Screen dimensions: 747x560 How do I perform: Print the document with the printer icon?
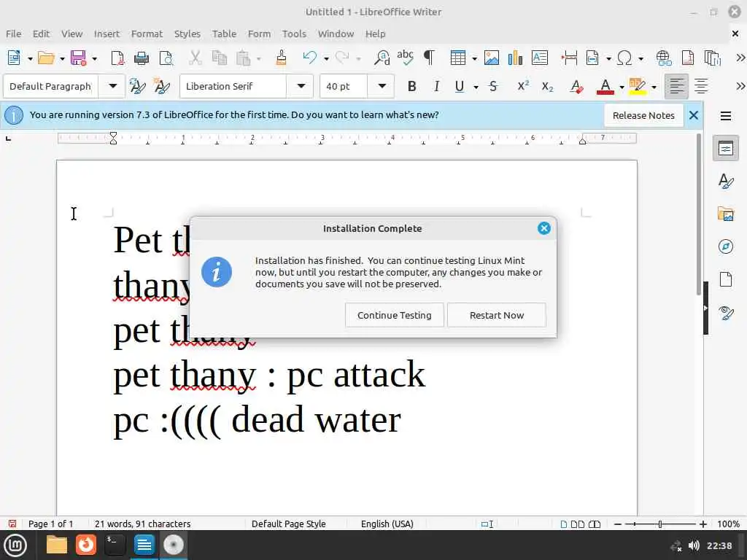[x=141, y=58]
